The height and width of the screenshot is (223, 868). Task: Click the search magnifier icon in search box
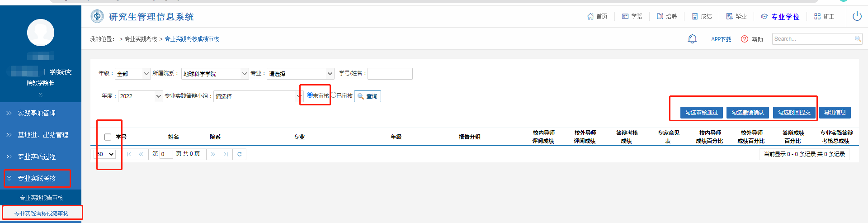[858, 39]
